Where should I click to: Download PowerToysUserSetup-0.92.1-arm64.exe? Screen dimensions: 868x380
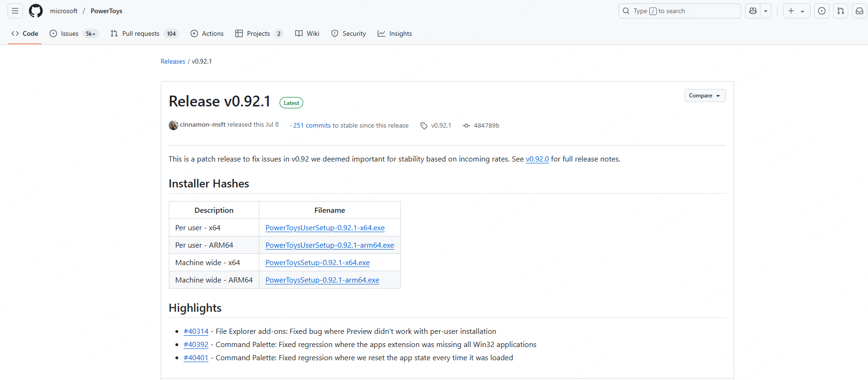point(330,245)
